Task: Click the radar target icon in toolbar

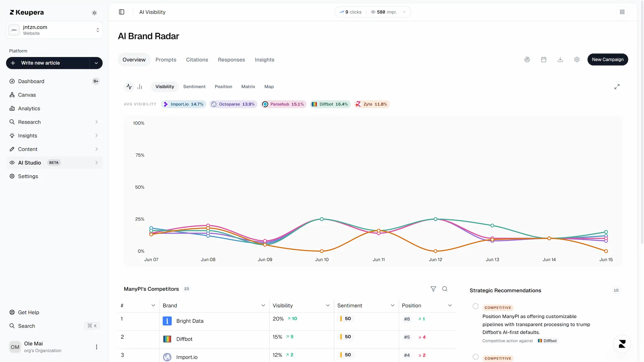Action: coord(527,60)
